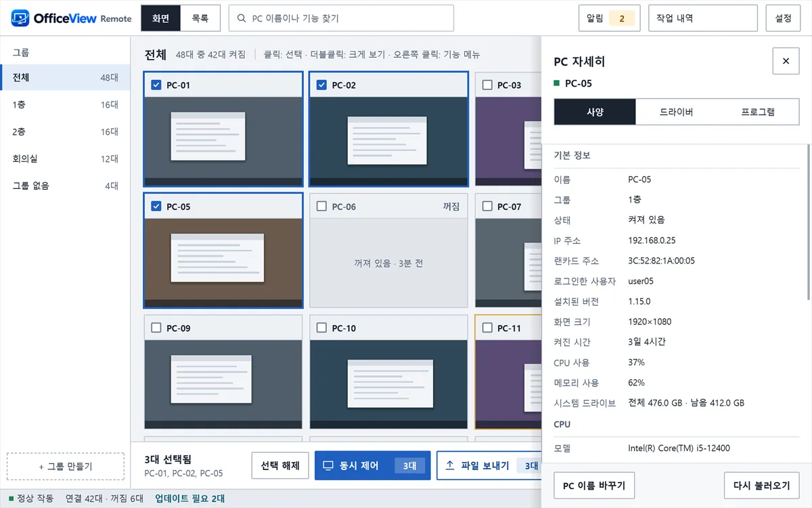Check the PC-06 checkbox
Screen dimensions: 812x508
coord(321,207)
